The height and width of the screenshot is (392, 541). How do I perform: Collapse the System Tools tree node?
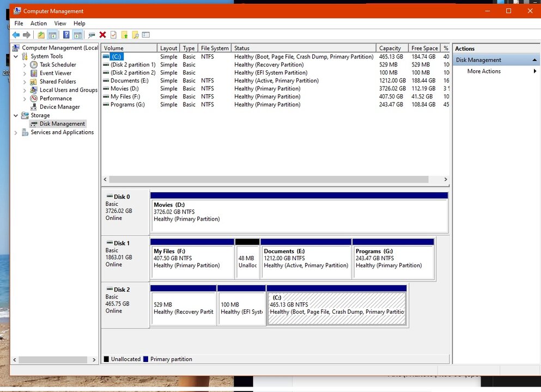(x=16, y=56)
